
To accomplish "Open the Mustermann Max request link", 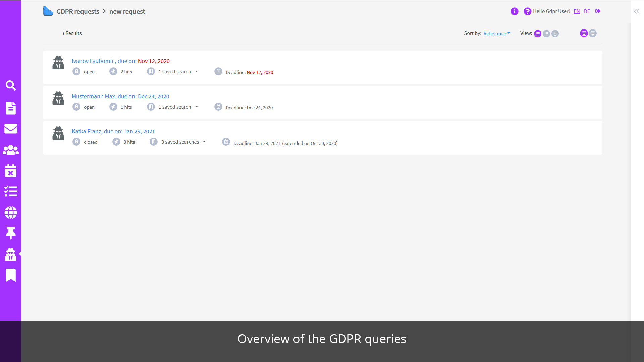I will point(120,96).
